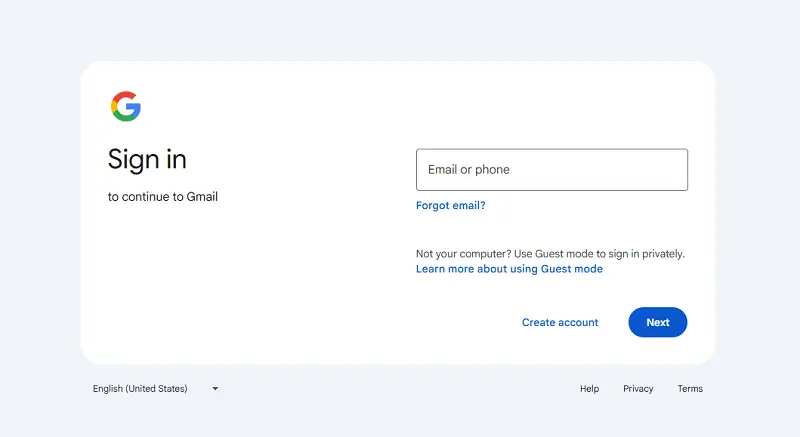Image resolution: width=800 pixels, height=437 pixels.
Task: Click the blue Next button
Action: click(x=658, y=322)
